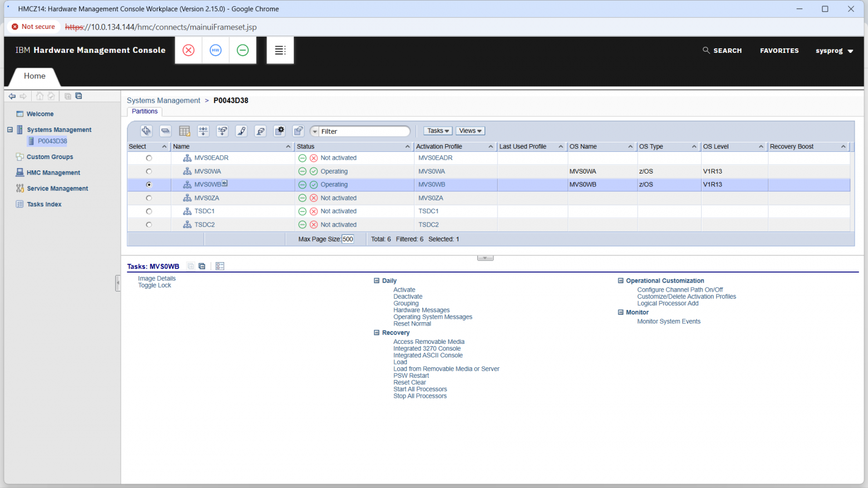The height and width of the screenshot is (488, 868).
Task: Click the Activate task link
Action: (x=405, y=290)
